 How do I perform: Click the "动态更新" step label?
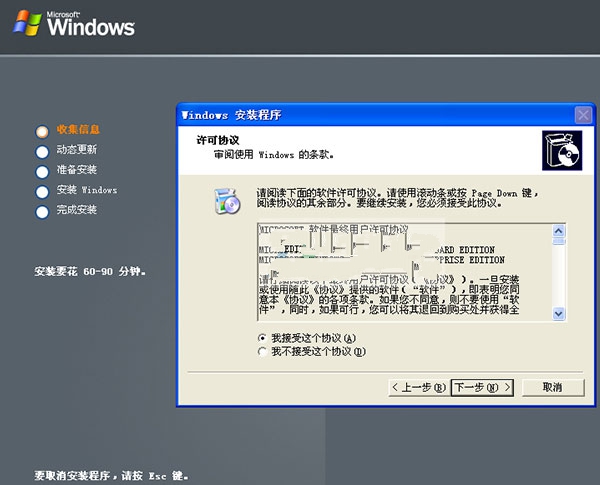pos(77,149)
